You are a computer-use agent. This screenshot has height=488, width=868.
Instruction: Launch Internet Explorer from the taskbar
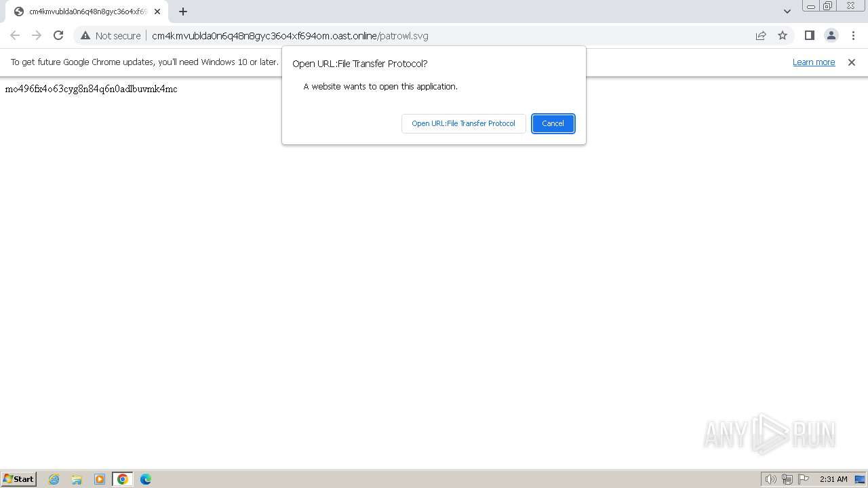click(x=54, y=479)
